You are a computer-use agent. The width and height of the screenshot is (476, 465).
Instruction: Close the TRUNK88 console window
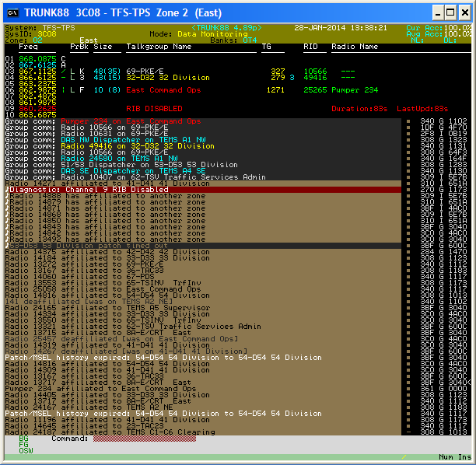pyautogui.click(x=462, y=12)
